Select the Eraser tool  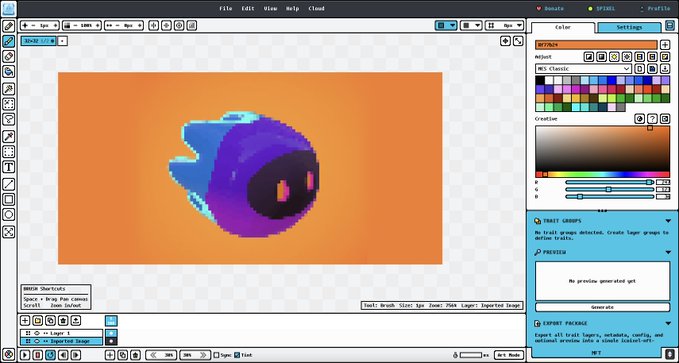click(x=9, y=56)
